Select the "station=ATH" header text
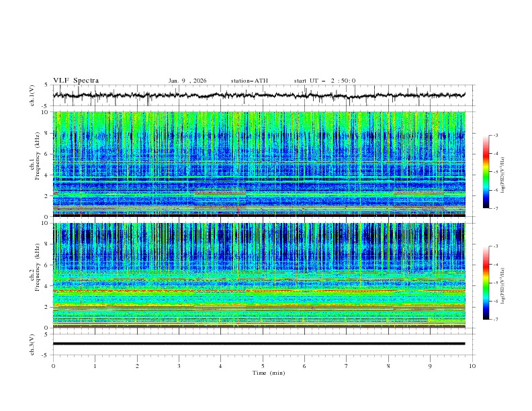 pyautogui.click(x=249, y=81)
